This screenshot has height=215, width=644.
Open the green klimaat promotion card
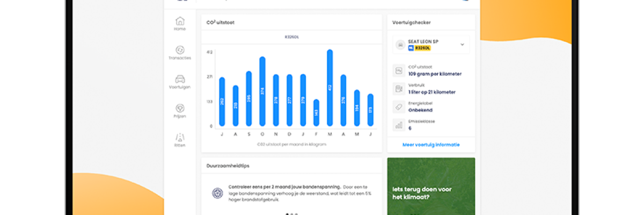coord(431,186)
